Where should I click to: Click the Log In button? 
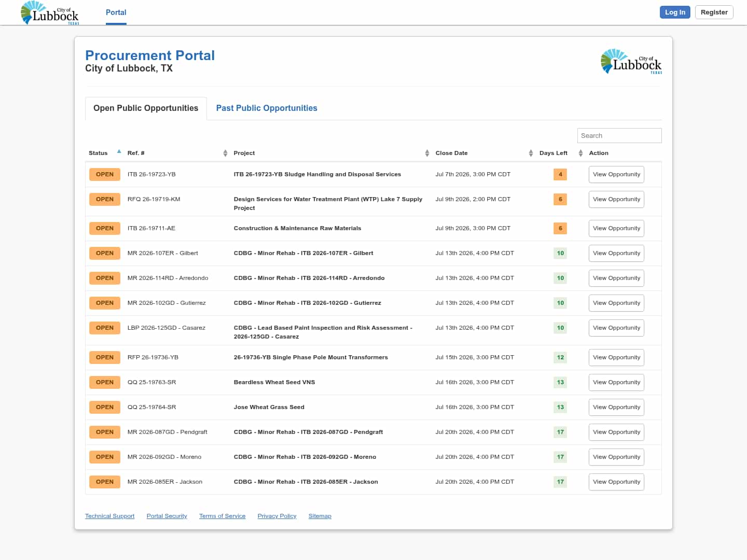coord(675,12)
